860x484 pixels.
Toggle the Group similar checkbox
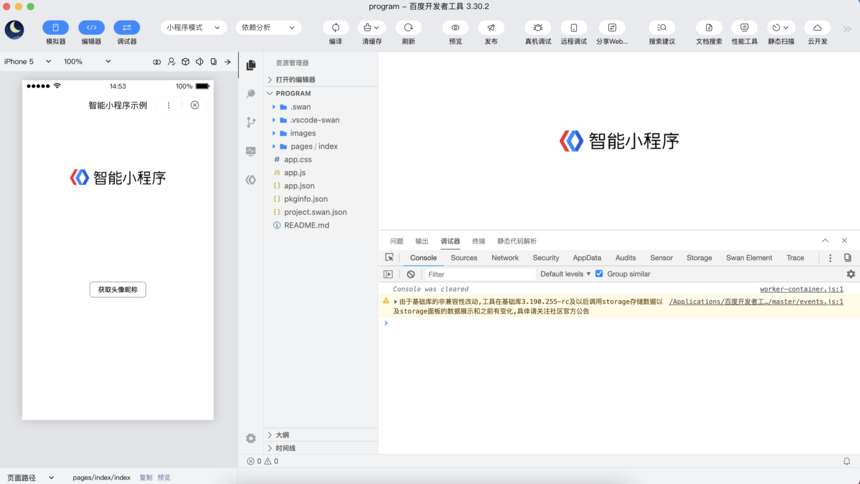coord(599,274)
